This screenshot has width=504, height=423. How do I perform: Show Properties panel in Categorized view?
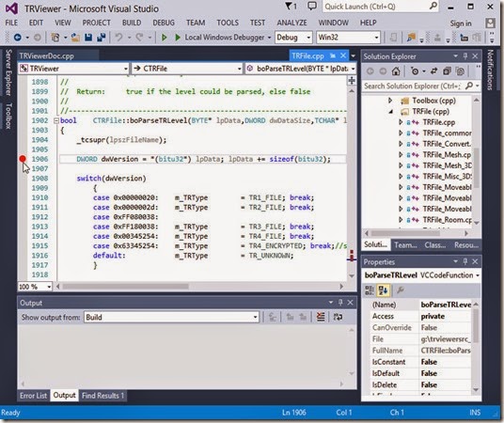click(370, 290)
